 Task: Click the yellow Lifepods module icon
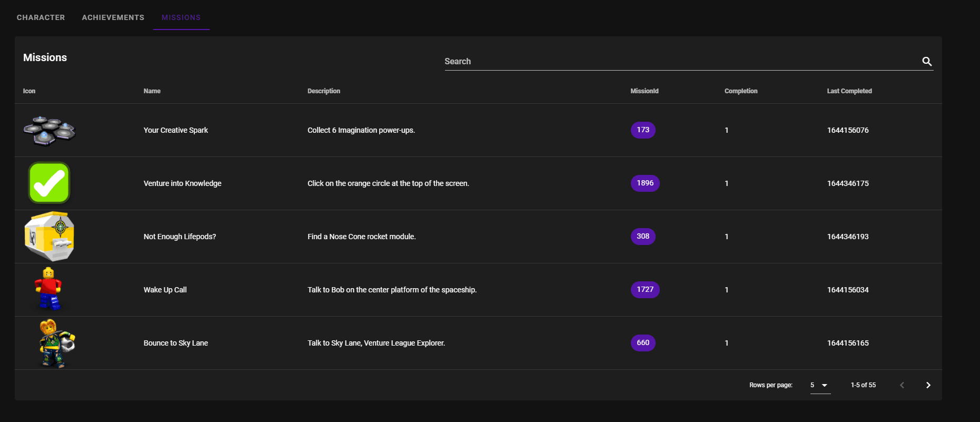click(50, 237)
